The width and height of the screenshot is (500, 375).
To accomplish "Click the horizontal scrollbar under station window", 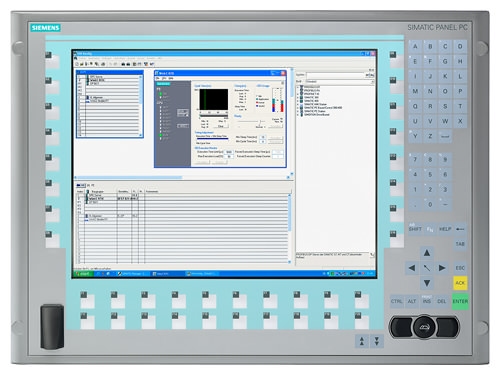I will tap(182, 177).
